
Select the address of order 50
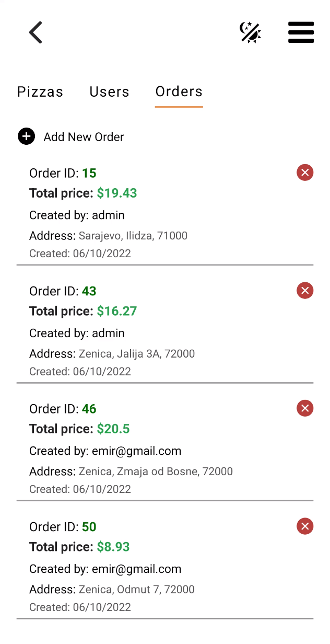tap(111, 589)
